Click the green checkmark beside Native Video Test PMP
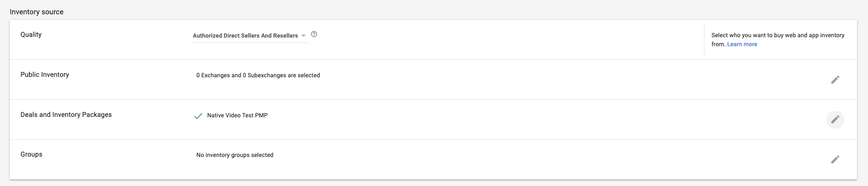 coord(198,116)
